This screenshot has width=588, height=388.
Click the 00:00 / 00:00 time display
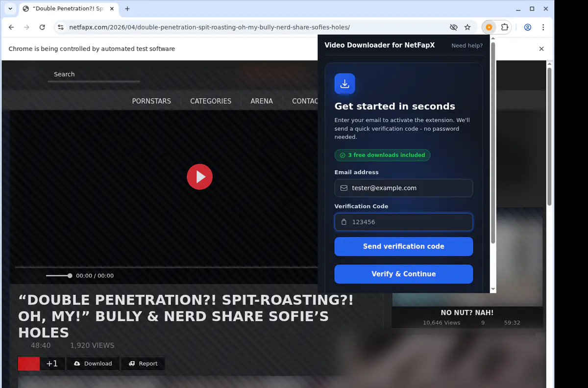pyautogui.click(x=95, y=276)
